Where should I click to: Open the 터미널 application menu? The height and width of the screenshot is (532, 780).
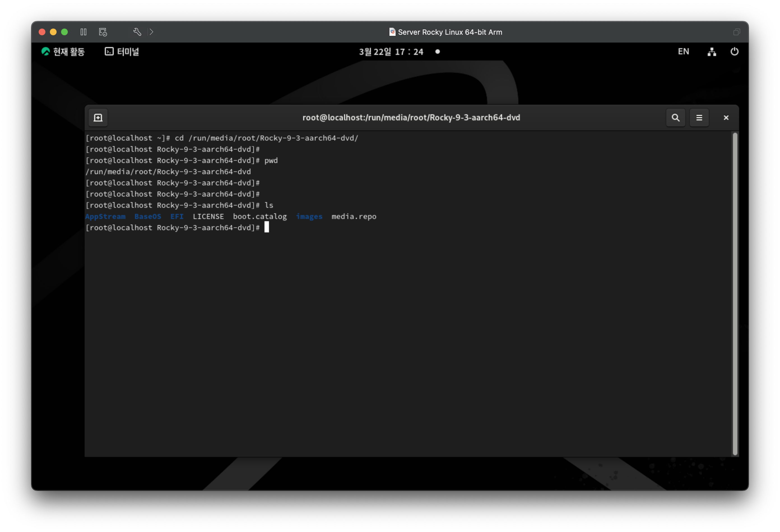[122, 52]
